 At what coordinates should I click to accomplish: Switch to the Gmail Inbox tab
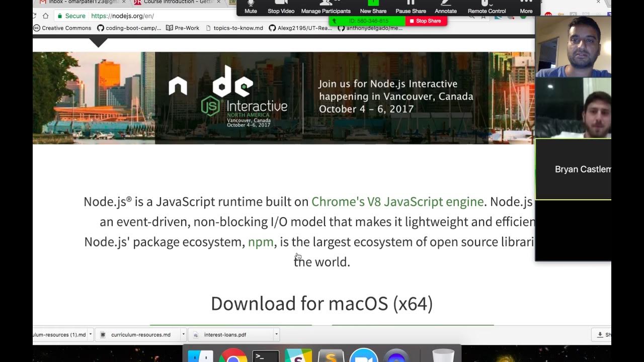80,2
